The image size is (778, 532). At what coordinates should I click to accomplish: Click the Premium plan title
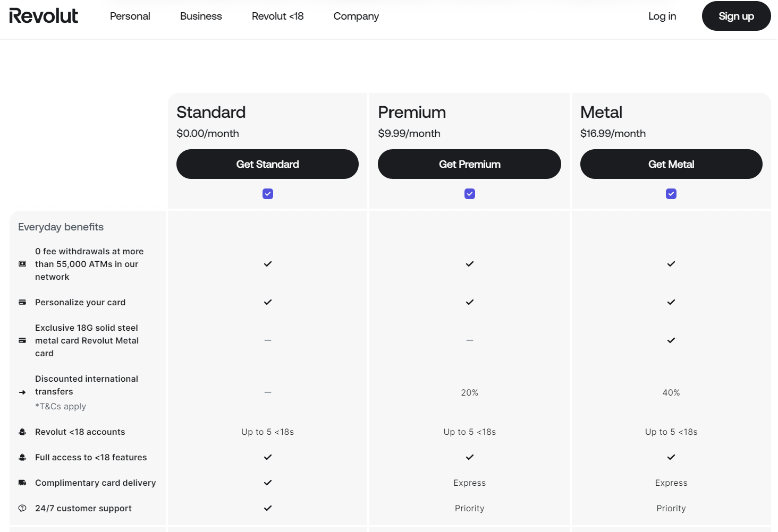click(412, 113)
